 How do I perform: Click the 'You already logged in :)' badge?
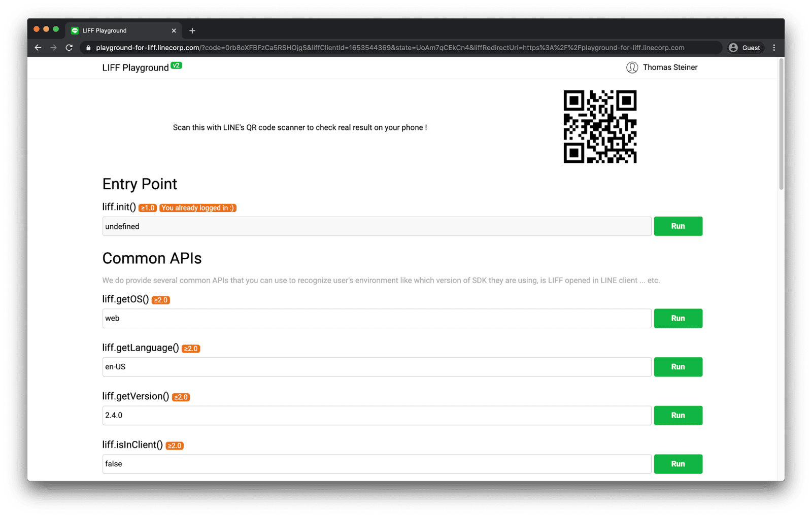(x=197, y=208)
